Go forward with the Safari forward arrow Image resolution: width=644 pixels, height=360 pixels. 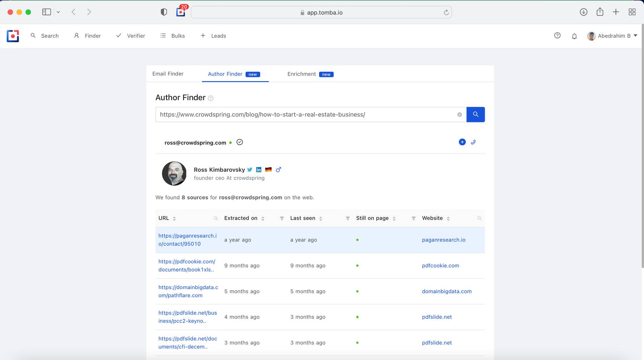pos(89,12)
